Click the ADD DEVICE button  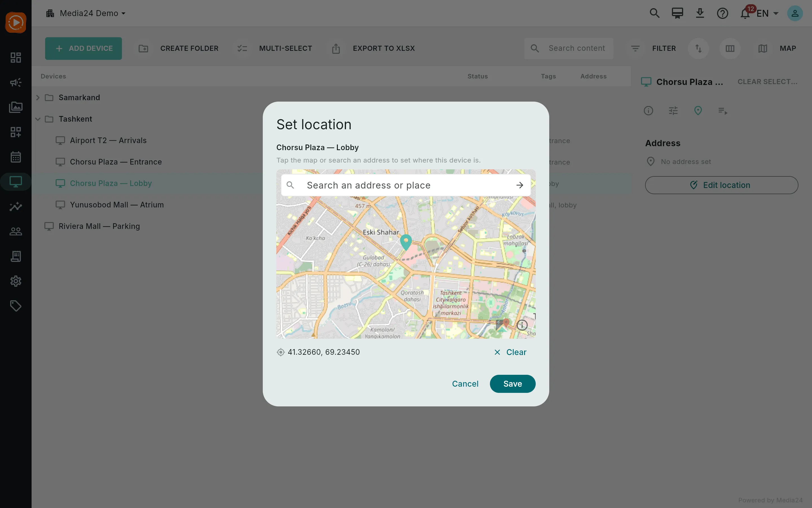(83, 48)
